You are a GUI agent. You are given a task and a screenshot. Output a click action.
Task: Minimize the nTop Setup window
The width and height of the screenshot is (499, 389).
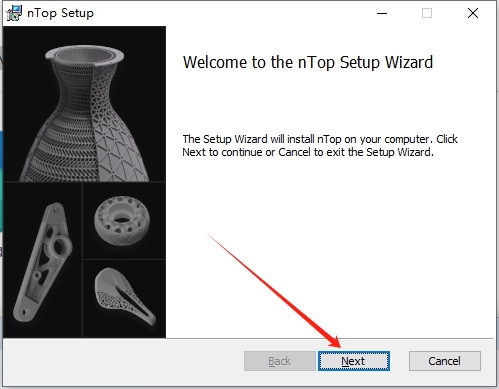pos(382,13)
